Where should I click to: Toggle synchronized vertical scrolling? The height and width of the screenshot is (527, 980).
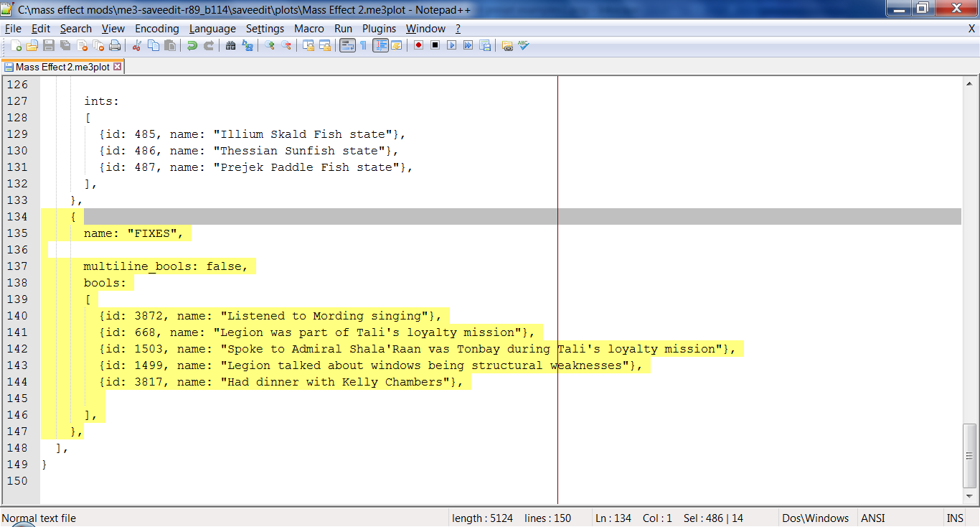pos(309,45)
